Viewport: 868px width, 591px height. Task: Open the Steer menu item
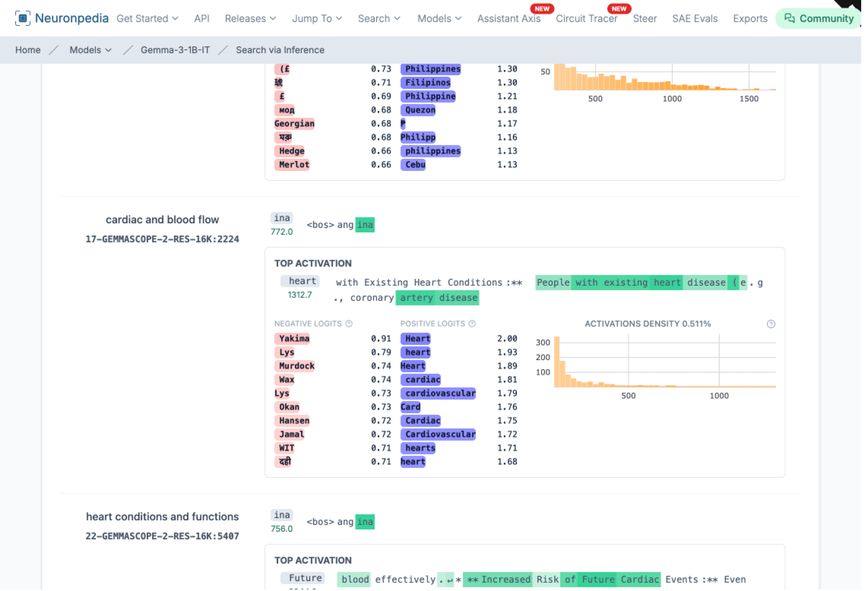[645, 18]
